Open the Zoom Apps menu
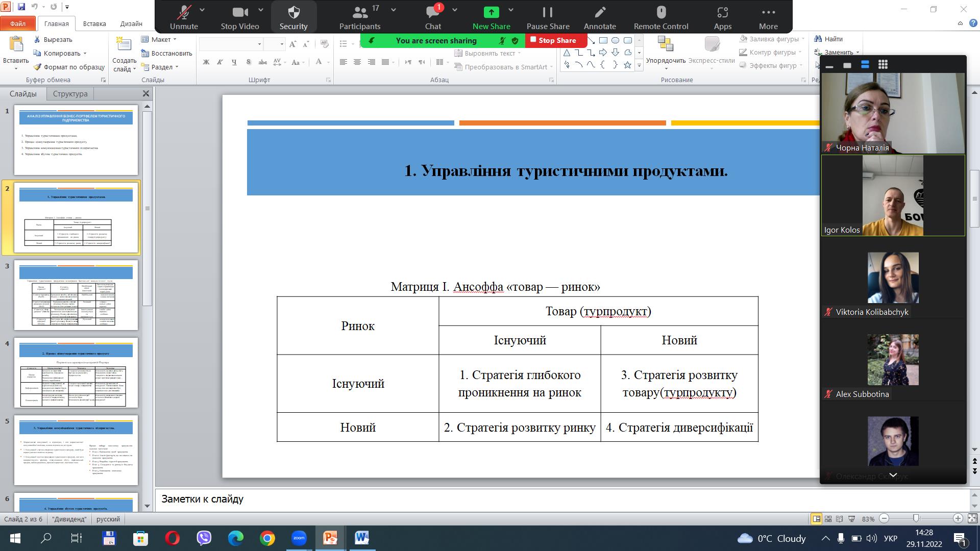The height and width of the screenshot is (551, 980). coord(722,17)
